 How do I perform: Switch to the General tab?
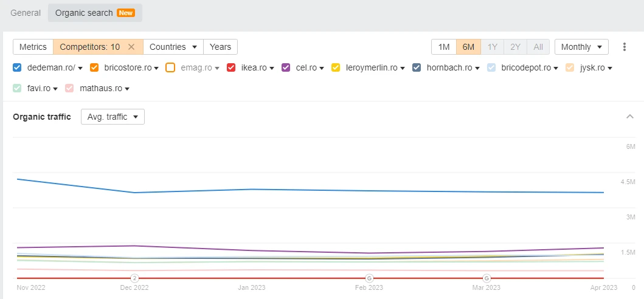[x=26, y=13]
